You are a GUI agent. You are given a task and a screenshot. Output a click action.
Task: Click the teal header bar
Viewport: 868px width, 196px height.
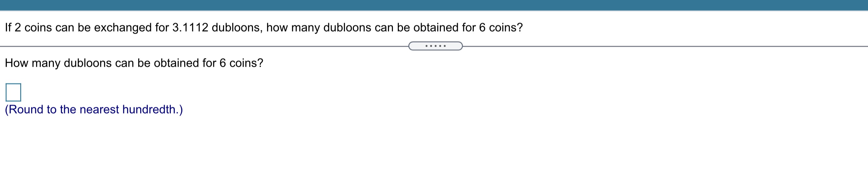(434, 5)
